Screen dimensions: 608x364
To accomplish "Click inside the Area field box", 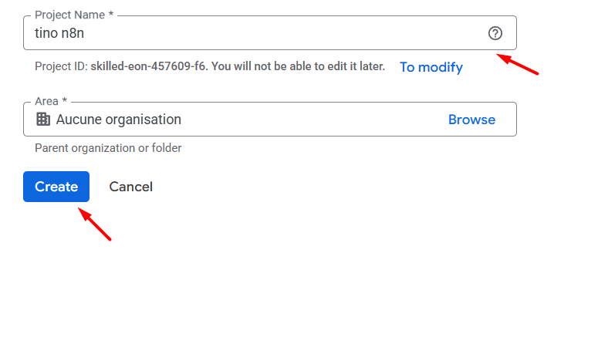I will (x=270, y=120).
